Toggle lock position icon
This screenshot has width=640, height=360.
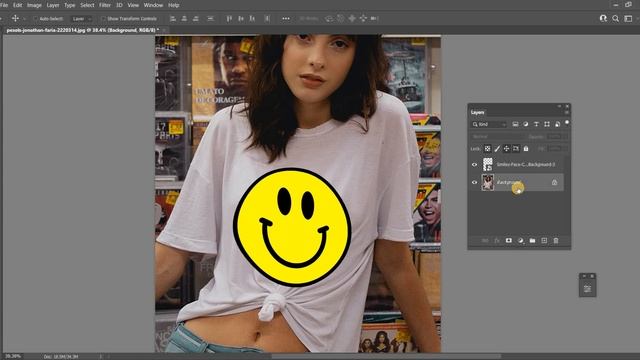(x=506, y=149)
